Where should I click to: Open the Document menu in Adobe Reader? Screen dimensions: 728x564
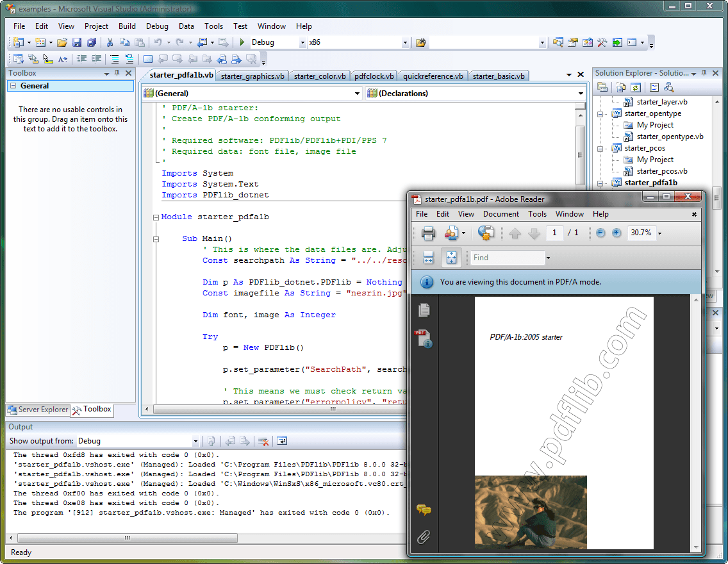[x=501, y=214]
